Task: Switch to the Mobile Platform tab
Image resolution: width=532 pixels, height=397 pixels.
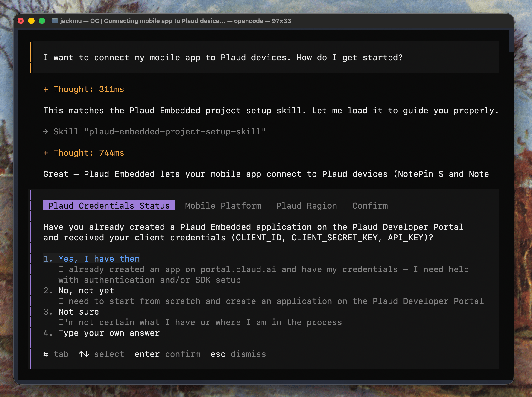Action: (x=223, y=205)
